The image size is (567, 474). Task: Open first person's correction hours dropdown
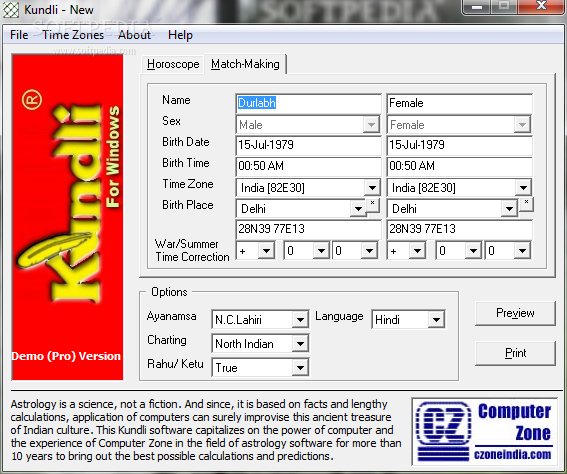(x=321, y=251)
